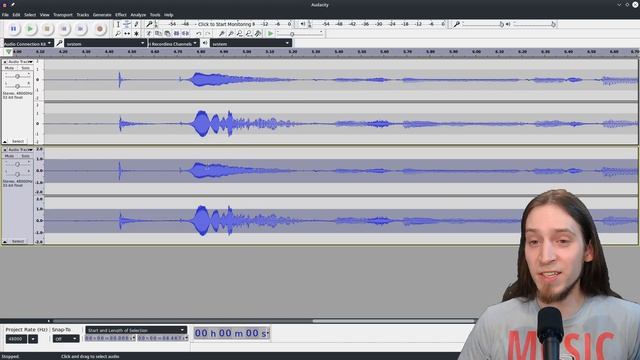Screen dimensions: 640x360
Task: Toggle Mute on the second audio track
Action: (x=9, y=156)
